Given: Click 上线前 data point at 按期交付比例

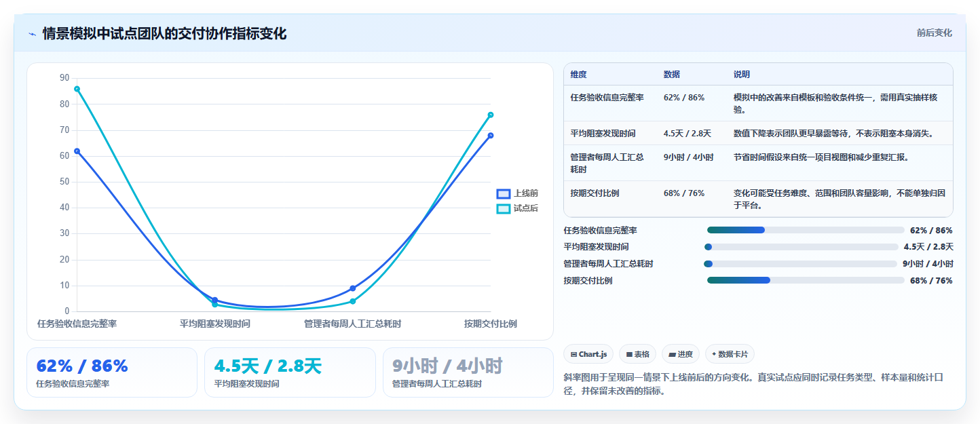Looking at the screenshot, I should pos(491,136).
